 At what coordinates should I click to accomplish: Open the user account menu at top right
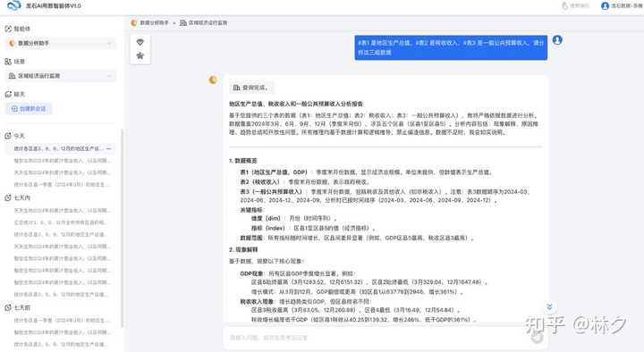click(621, 5)
